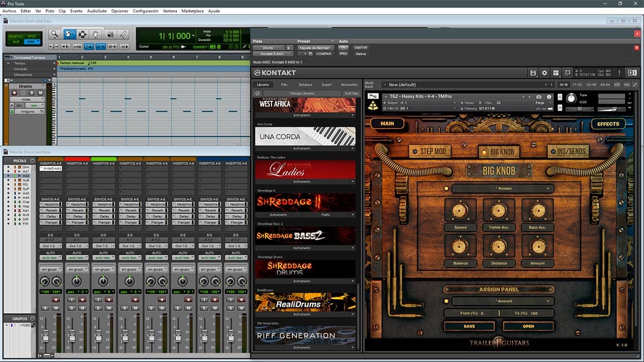Click the Treble Acc. knob

499,211
